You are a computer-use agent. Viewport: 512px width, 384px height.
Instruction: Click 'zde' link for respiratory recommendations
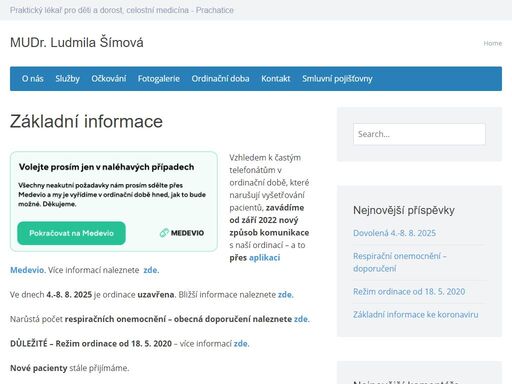[x=302, y=319]
